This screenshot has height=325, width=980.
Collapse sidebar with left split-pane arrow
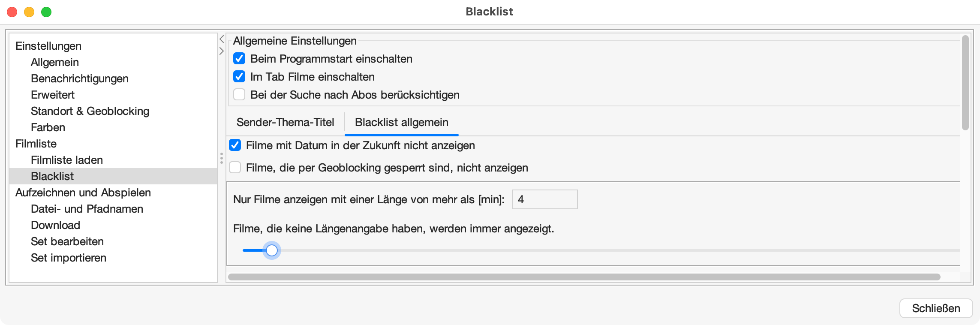[x=222, y=39]
